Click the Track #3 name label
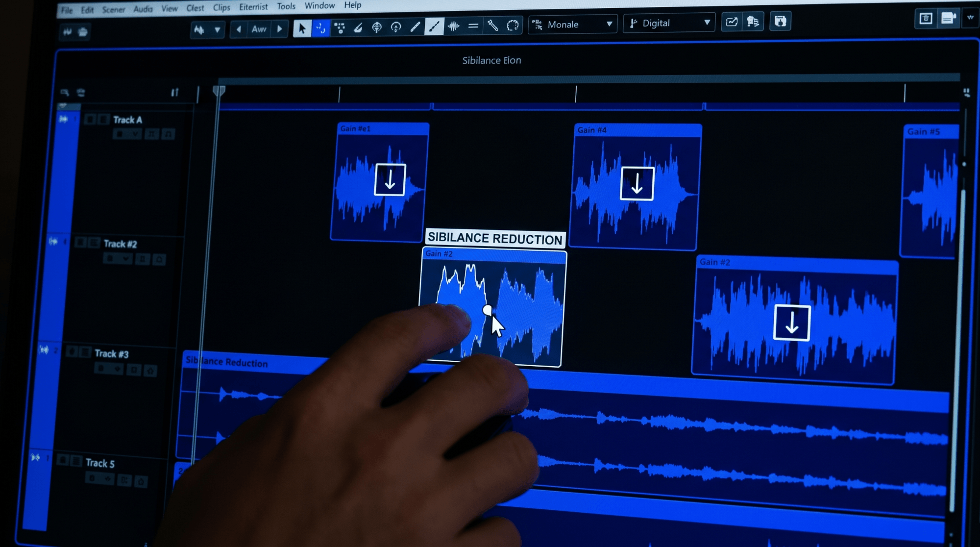 click(112, 353)
